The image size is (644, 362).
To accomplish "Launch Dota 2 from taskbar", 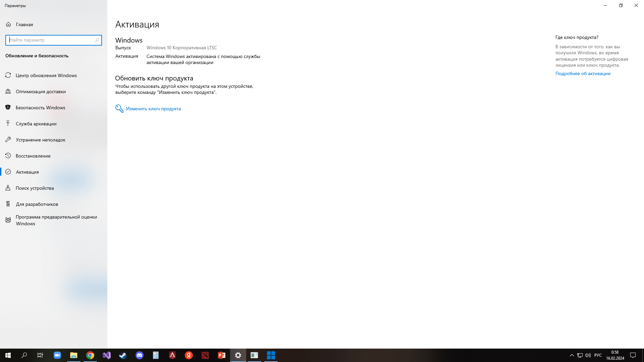I will click(205, 355).
